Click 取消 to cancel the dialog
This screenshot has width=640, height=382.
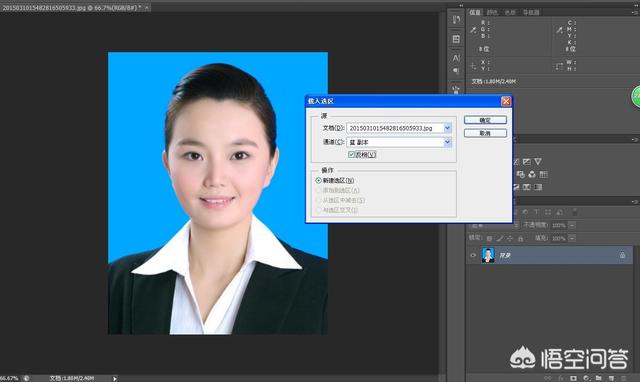click(x=485, y=133)
